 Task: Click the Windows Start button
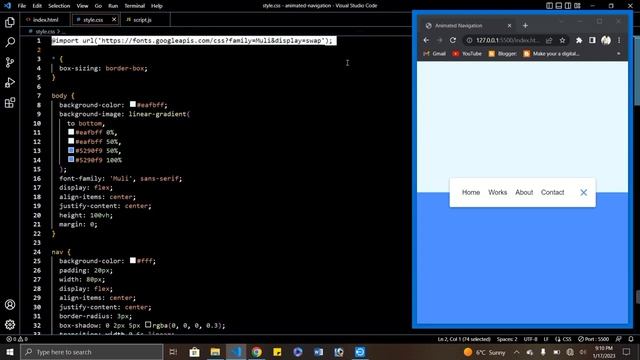(x=10, y=352)
